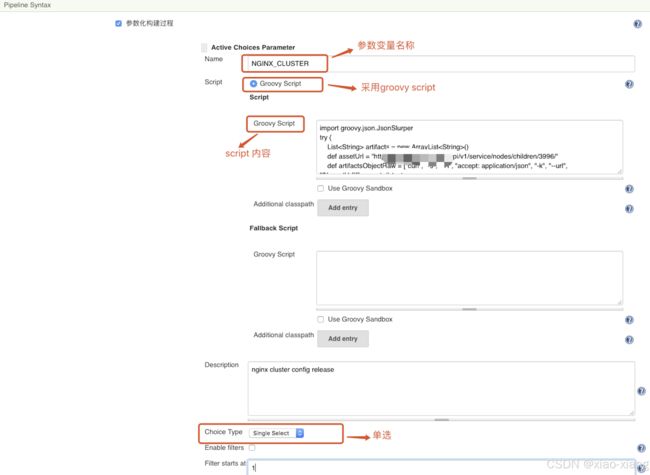Click the Fallback Script heading

click(274, 228)
